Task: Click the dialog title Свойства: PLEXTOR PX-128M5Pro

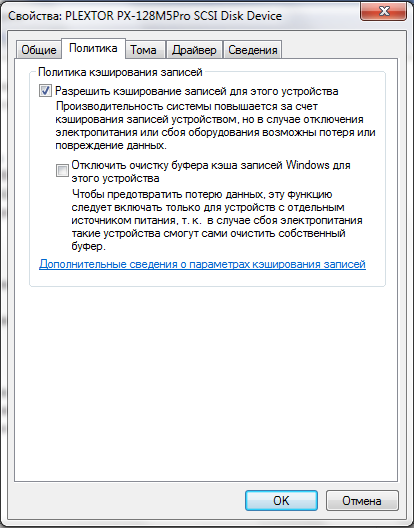Action: [x=145, y=16]
